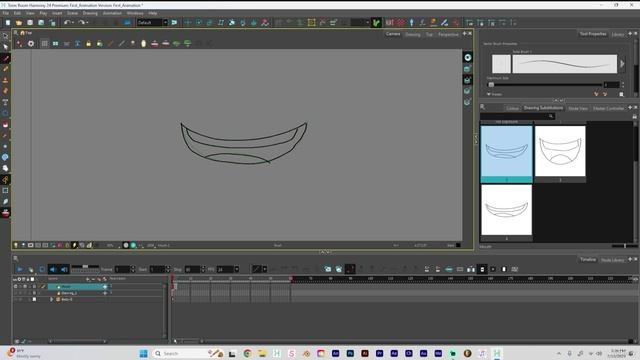
Task: Click the playback speed slider in the timeline toolbar
Action: [x=85, y=268]
